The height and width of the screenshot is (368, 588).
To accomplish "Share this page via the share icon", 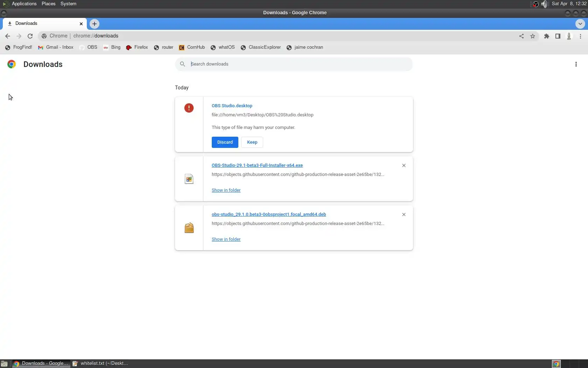I will click(x=521, y=36).
